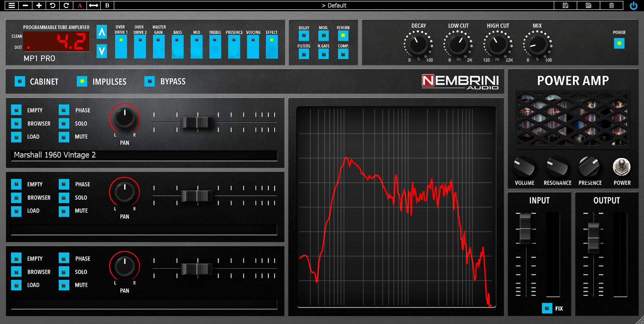Toggle the N.GATE effect

(x=323, y=54)
